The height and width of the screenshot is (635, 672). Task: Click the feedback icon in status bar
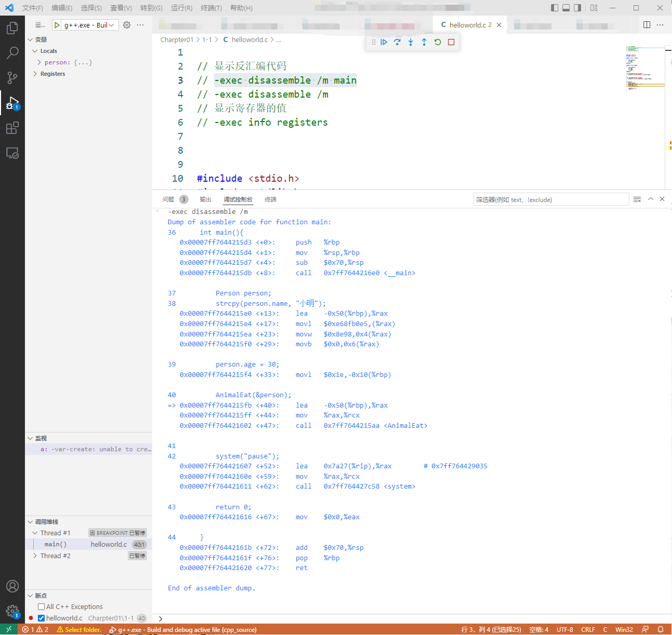(645, 629)
